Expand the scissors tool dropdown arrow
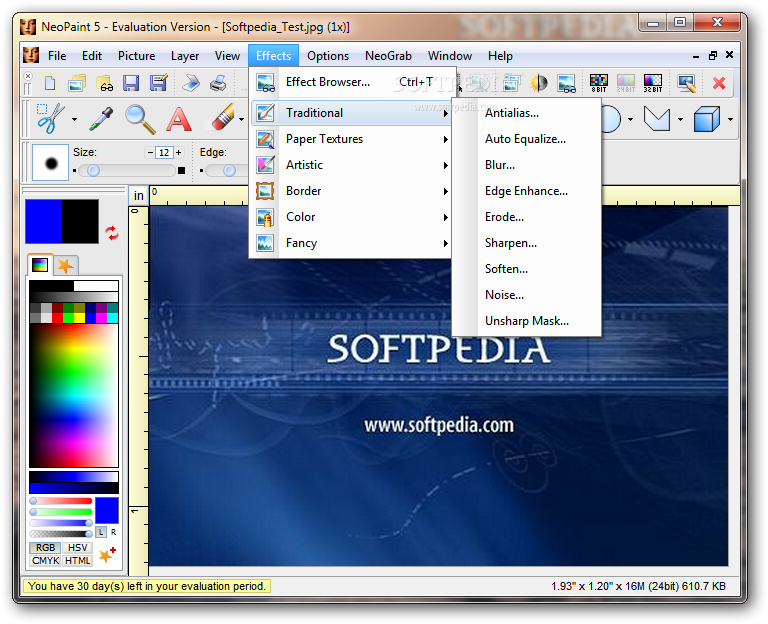768x624 pixels. click(74, 119)
